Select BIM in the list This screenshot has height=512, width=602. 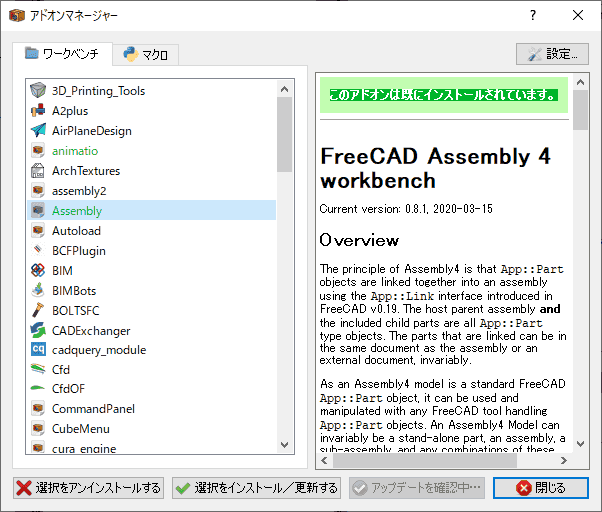(x=152, y=270)
